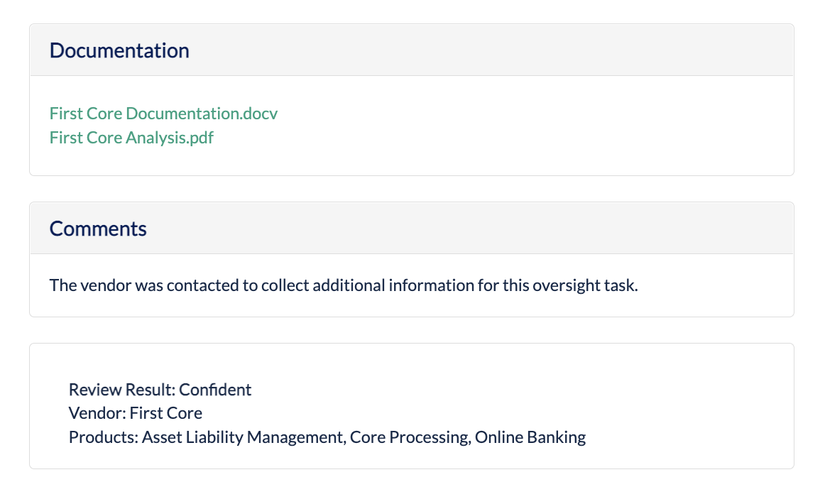825x504 pixels.
Task: Click Online Banking in the products list
Action: click(530, 437)
